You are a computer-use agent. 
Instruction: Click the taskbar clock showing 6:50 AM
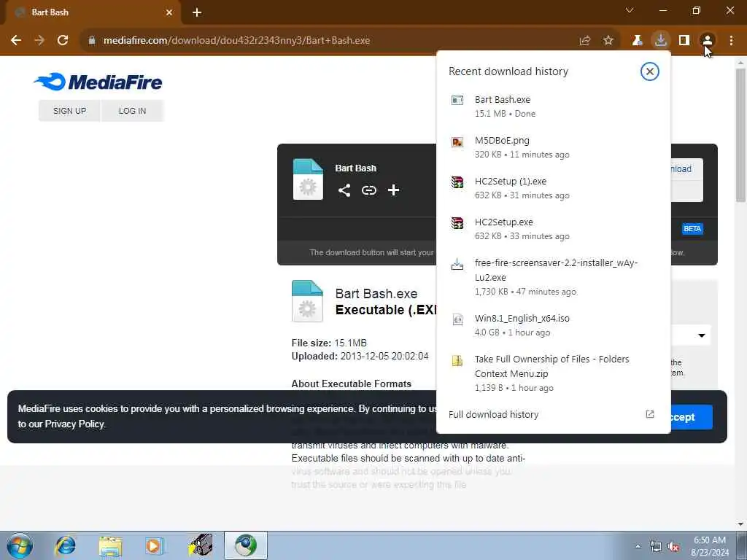(709, 546)
